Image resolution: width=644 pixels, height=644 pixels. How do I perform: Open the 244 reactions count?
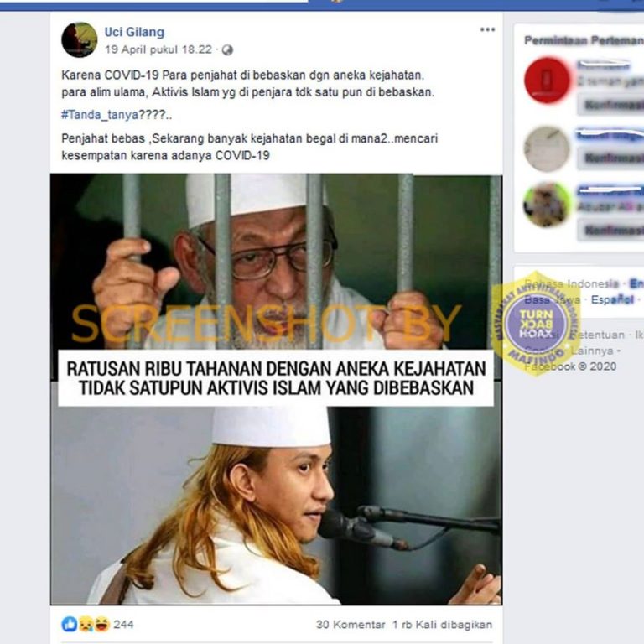(123, 624)
